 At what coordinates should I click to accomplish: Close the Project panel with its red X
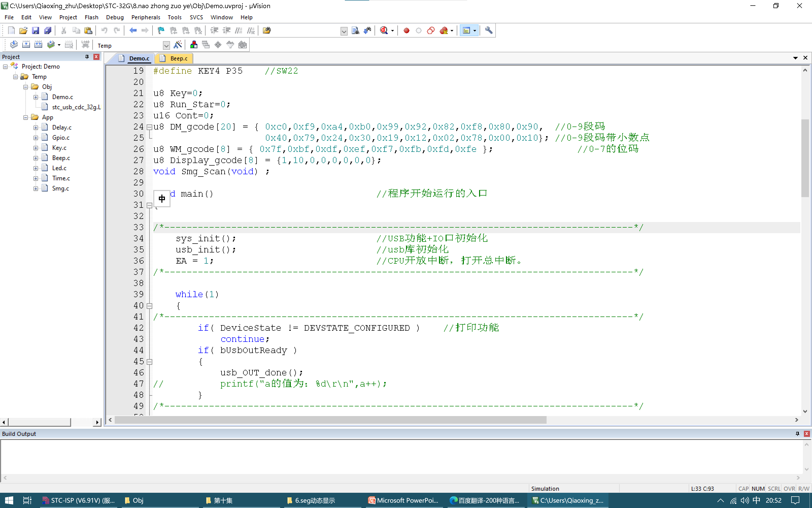[x=96, y=57]
